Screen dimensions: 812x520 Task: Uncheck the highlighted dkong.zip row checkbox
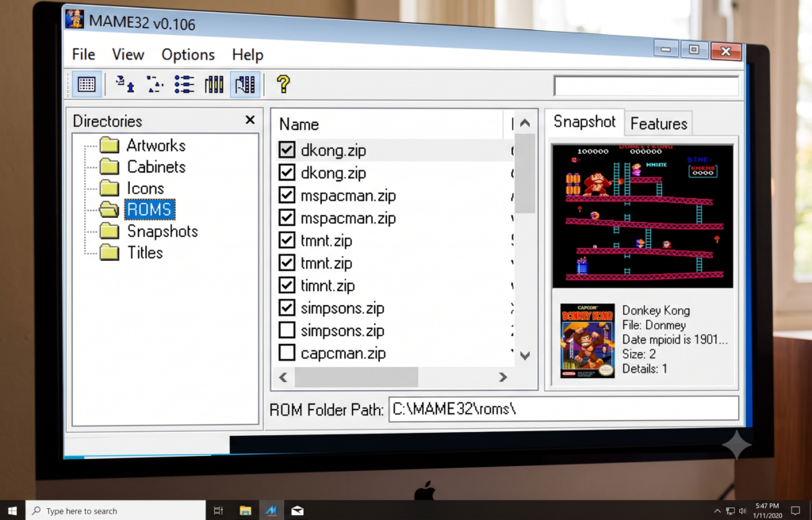pos(287,150)
